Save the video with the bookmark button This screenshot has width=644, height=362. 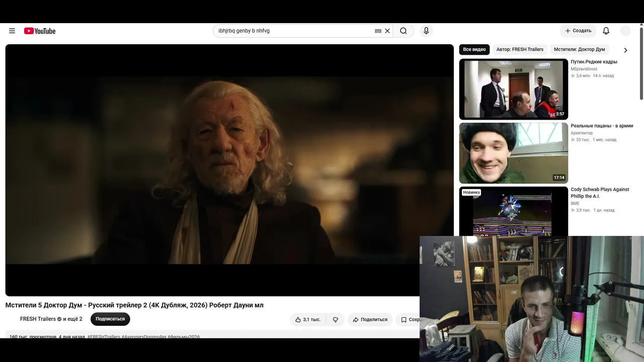408,319
